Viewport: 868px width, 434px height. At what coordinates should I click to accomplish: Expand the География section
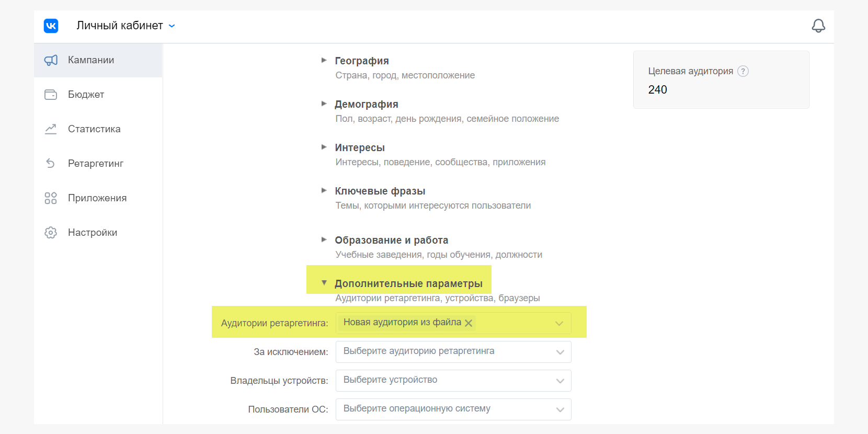361,61
